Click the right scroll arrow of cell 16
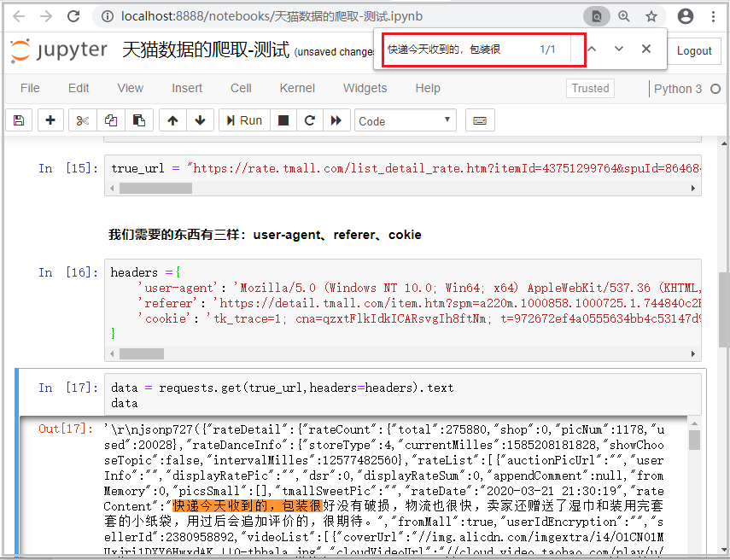Image resolution: width=730 pixels, height=560 pixels. (692, 353)
